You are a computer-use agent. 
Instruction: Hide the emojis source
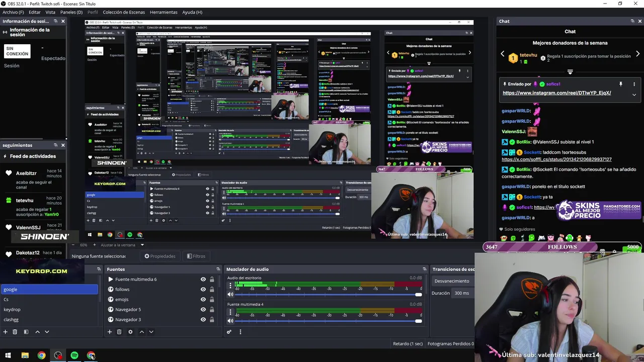click(203, 300)
